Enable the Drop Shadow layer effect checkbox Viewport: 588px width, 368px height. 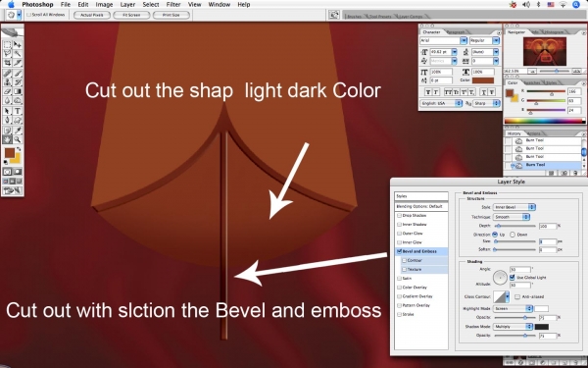(x=400, y=216)
